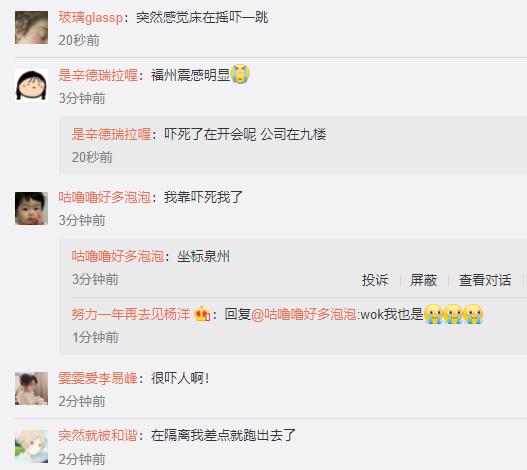Open 查看对话 to view conversation
Screen dimensions: 527x470
point(485,280)
